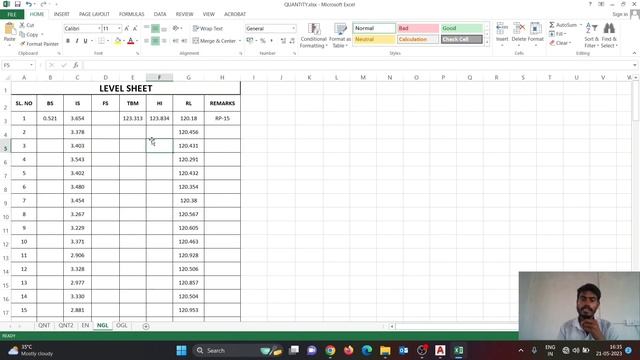Open the FILE tab
640x360 pixels.
pos(12,14)
